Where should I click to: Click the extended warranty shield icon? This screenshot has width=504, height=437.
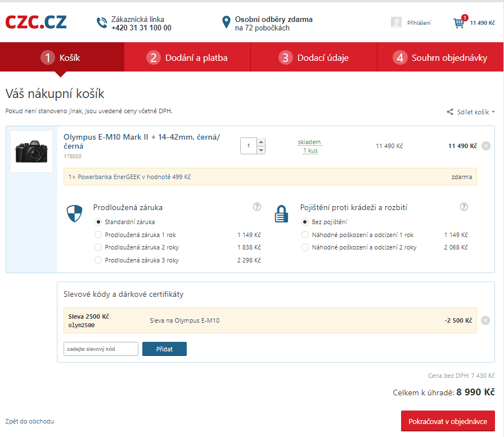coord(75,213)
